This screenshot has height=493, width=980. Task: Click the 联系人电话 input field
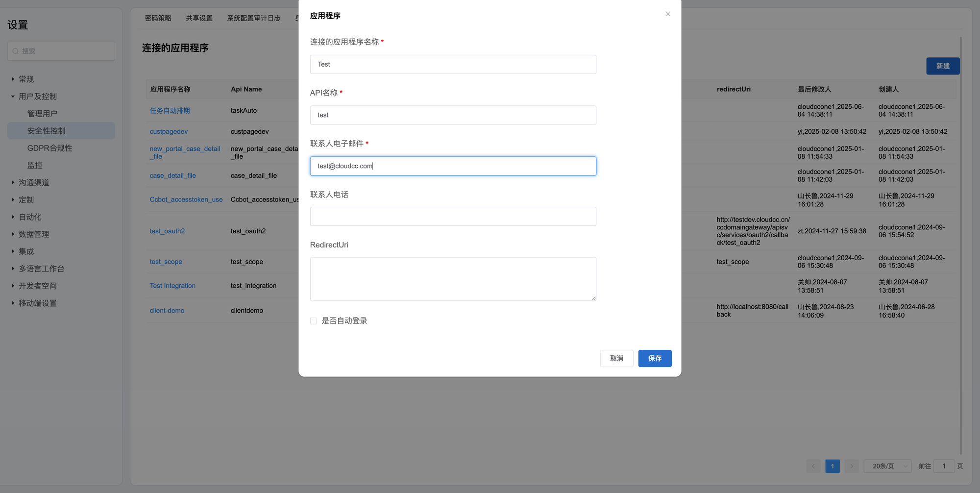453,216
